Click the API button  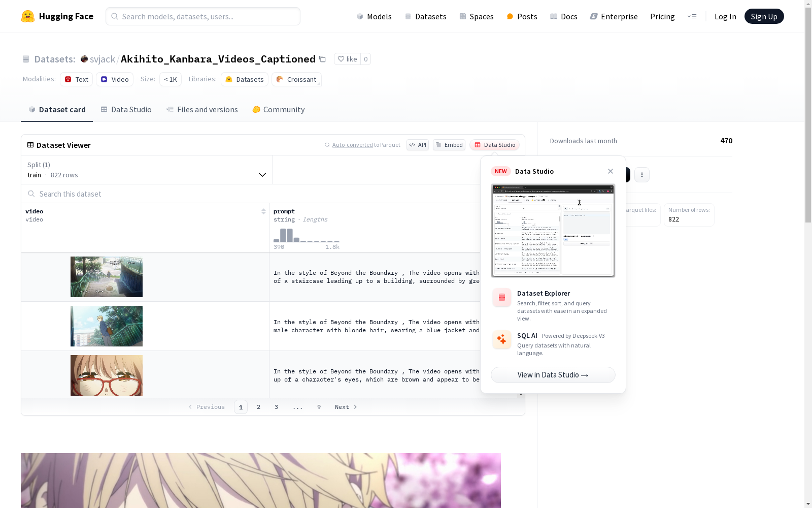point(418,145)
